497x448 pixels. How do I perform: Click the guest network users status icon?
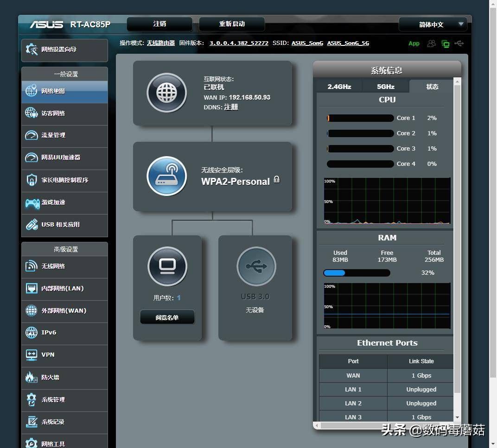click(x=431, y=44)
